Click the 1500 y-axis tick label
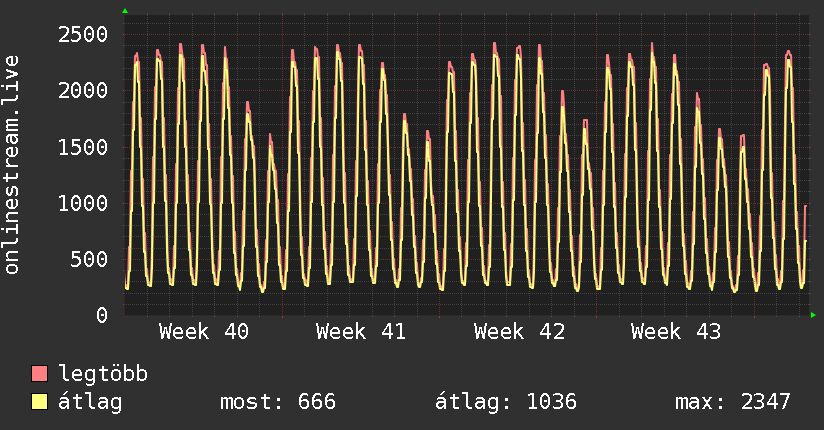 click(83, 147)
